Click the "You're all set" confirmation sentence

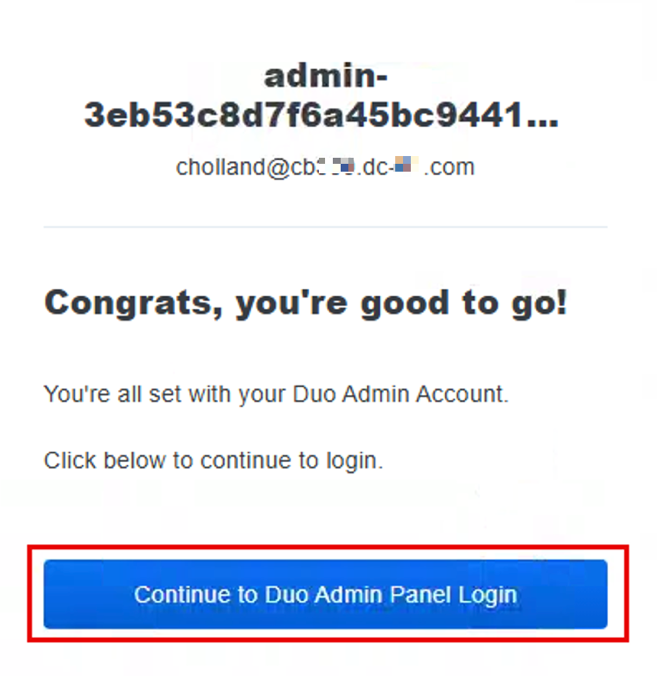click(276, 394)
